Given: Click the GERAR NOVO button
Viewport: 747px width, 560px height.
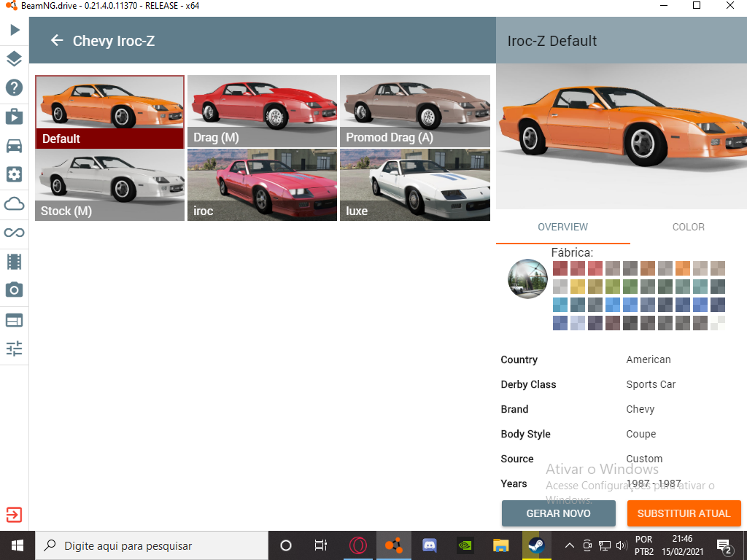Looking at the screenshot, I should pyautogui.click(x=558, y=513).
